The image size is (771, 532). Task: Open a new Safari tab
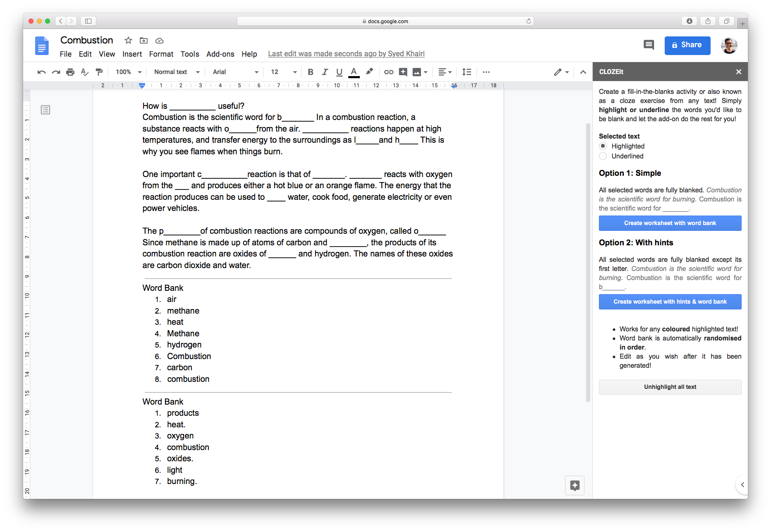(742, 24)
